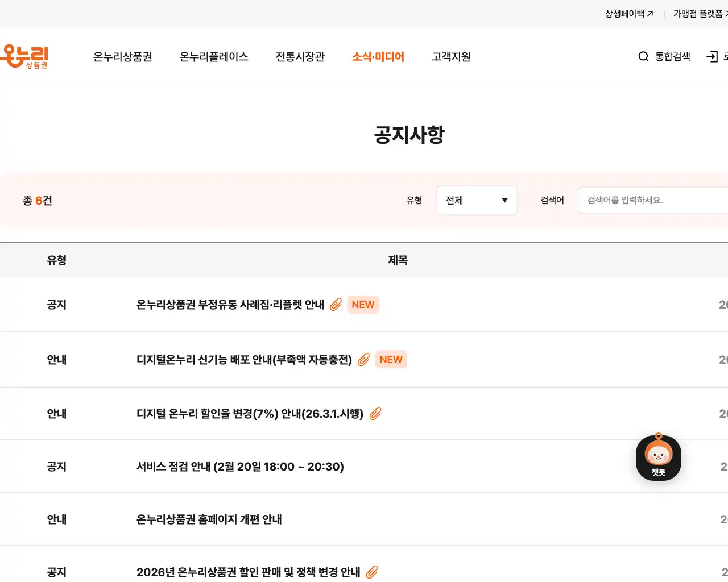
Task: Select the 온누리플레이스 tab
Action: point(213,56)
